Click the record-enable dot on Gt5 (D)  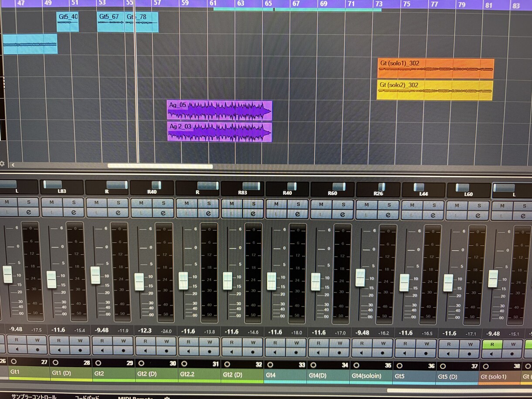469,353
